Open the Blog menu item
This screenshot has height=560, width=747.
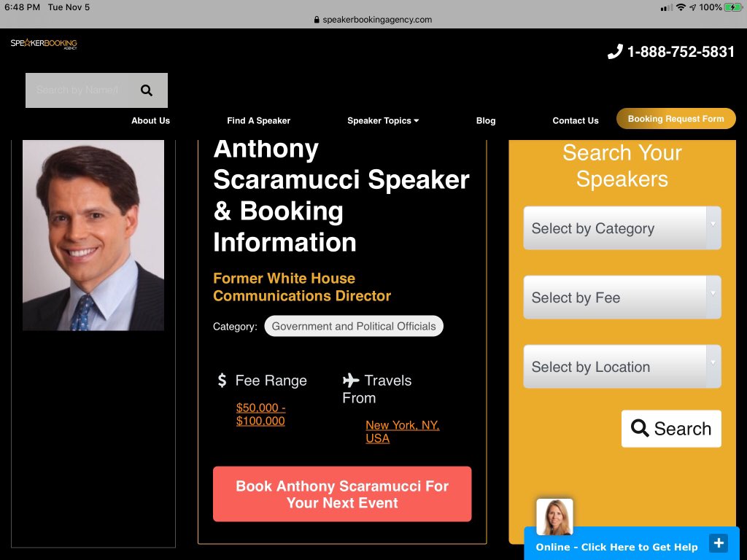tap(486, 120)
